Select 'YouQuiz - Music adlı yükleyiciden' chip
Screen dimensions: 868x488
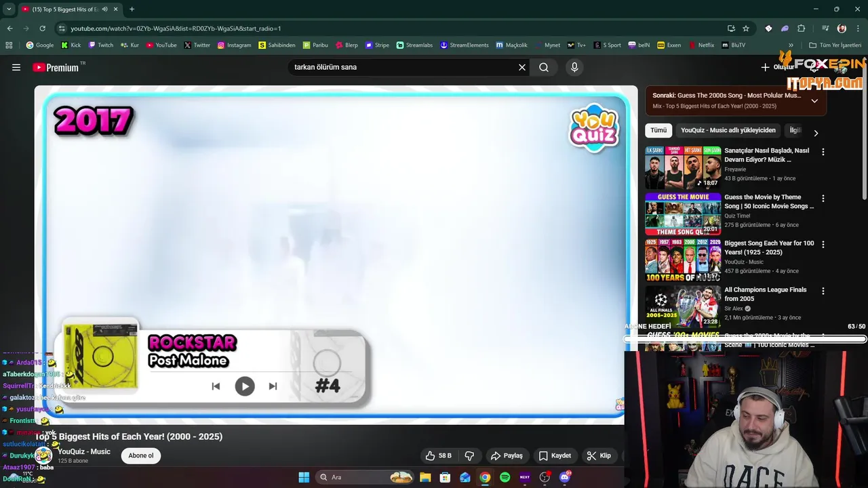tap(728, 130)
